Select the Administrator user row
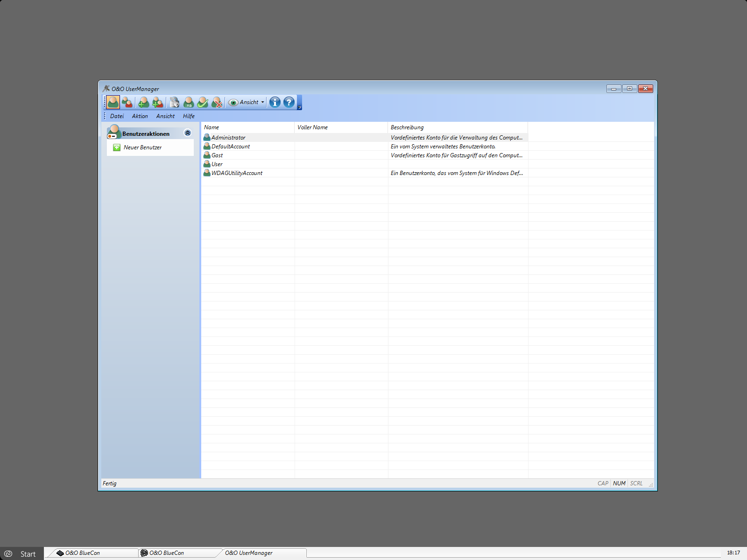This screenshot has width=747, height=560. point(365,138)
